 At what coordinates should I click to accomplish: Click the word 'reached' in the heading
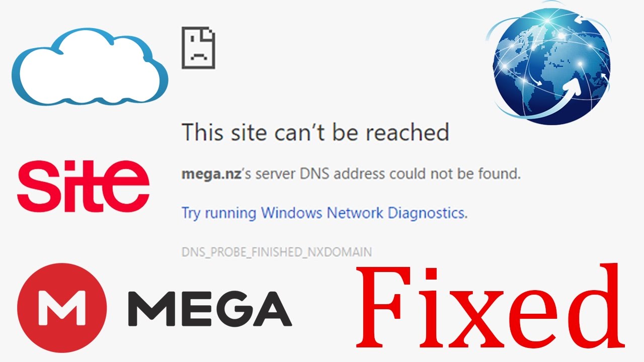pyautogui.click(x=407, y=132)
